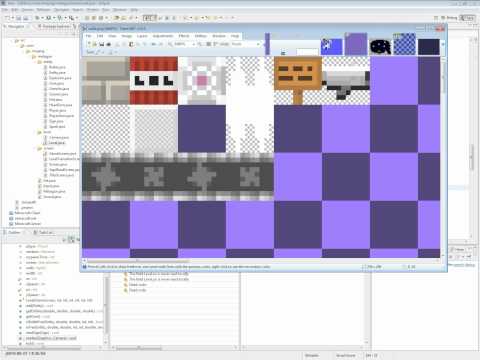Click Paint.NET Undo icon

point(154,44)
